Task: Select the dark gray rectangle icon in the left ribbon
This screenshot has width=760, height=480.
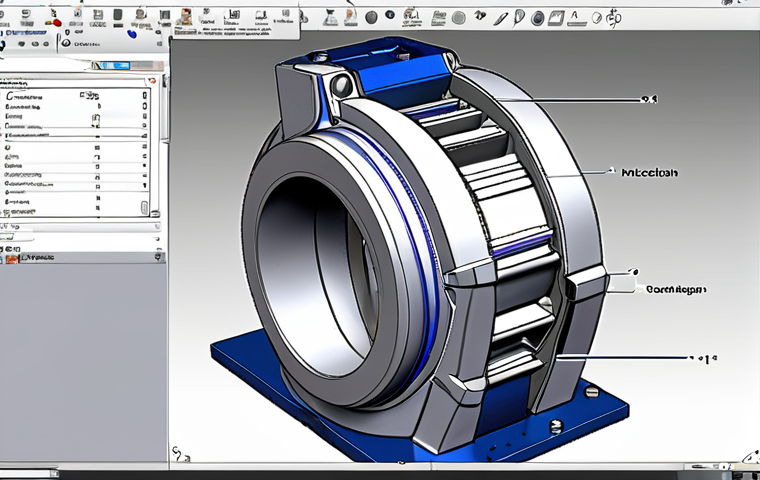Action: click(x=118, y=15)
